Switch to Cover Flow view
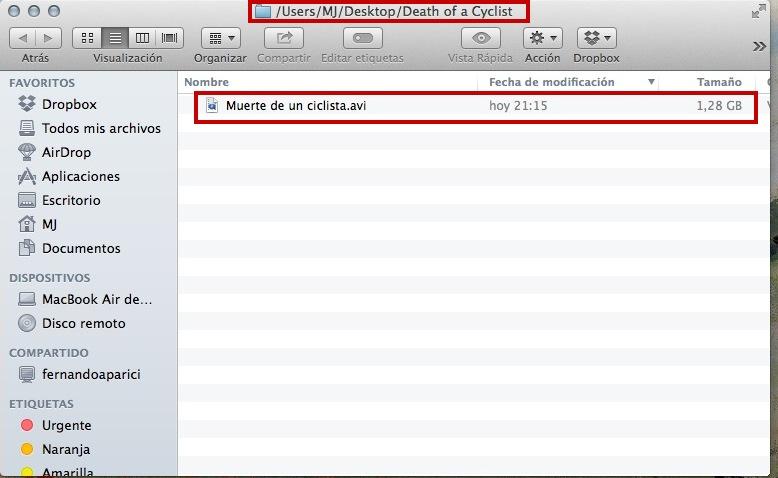Screen dimensions: 778x478 click(169, 38)
